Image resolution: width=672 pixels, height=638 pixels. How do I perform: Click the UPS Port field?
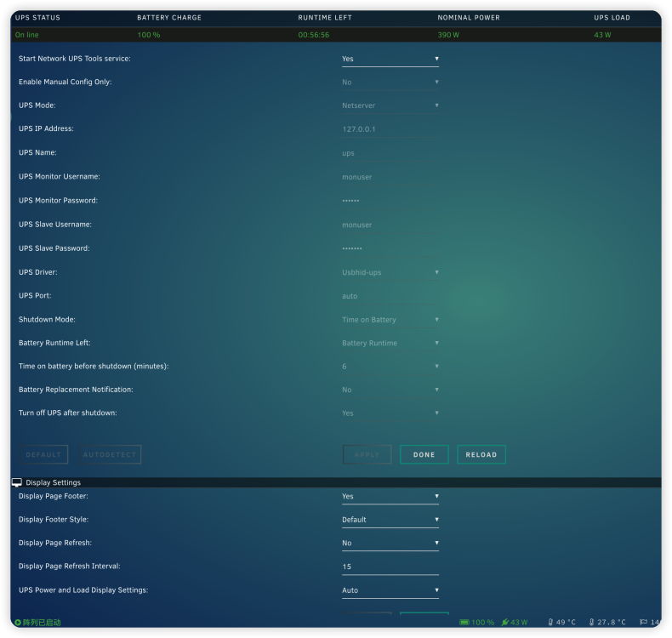390,297
